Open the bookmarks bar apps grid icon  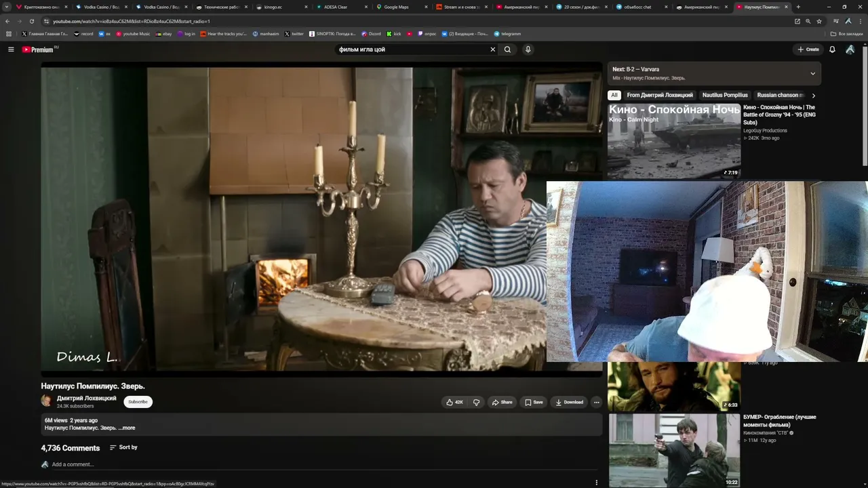[x=9, y=34]
